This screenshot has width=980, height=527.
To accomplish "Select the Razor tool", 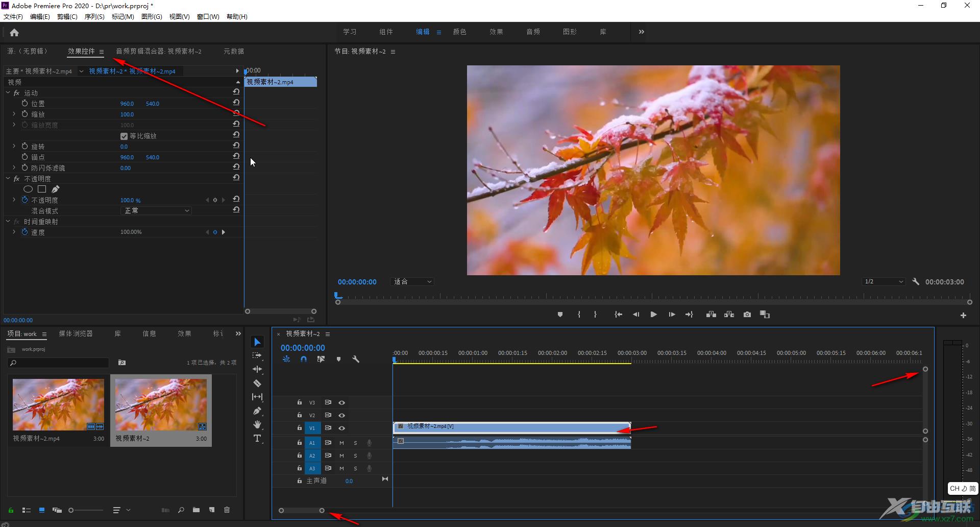I will pos(257,383).
